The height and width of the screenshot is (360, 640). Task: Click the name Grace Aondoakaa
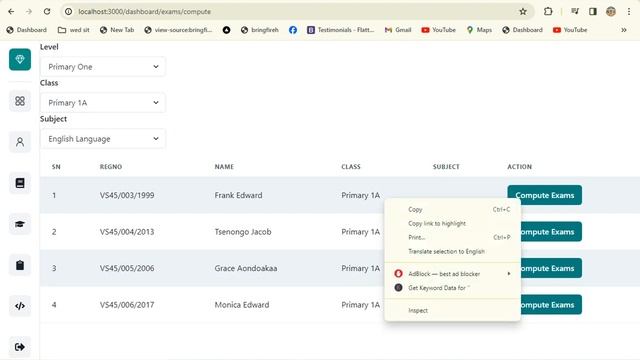(x=246, y=268)
